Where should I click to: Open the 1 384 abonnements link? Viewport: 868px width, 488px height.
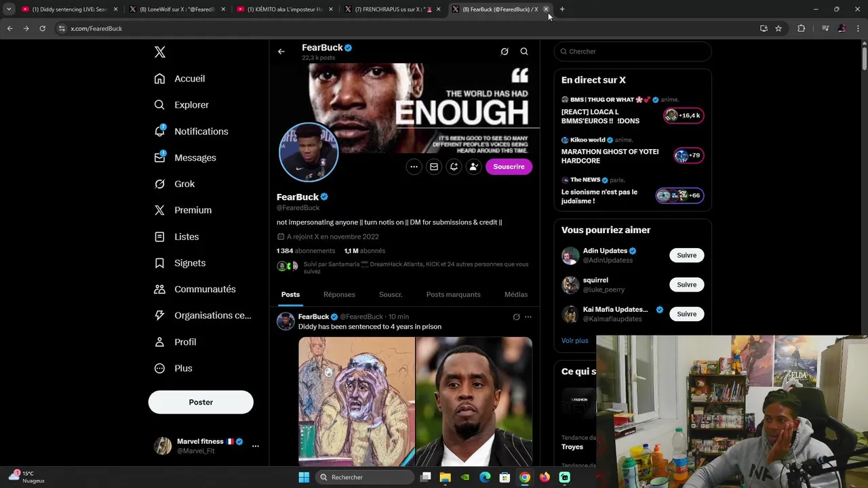(306, 251)
